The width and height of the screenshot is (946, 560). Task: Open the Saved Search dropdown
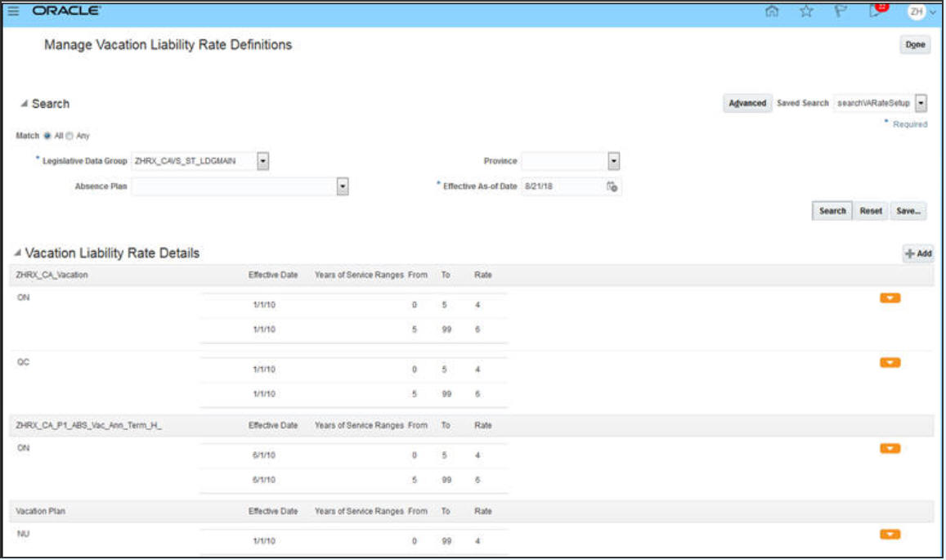point(921,103)
